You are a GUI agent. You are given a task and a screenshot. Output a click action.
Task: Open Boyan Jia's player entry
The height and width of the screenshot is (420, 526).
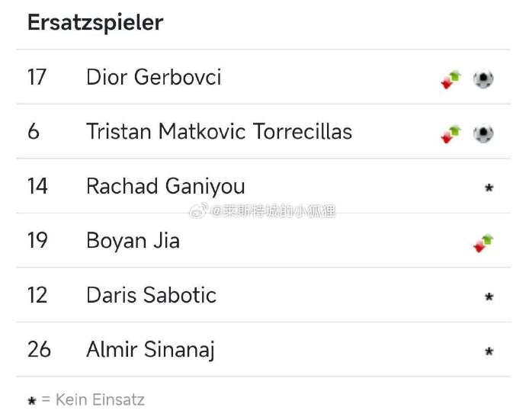pos(133,241)
